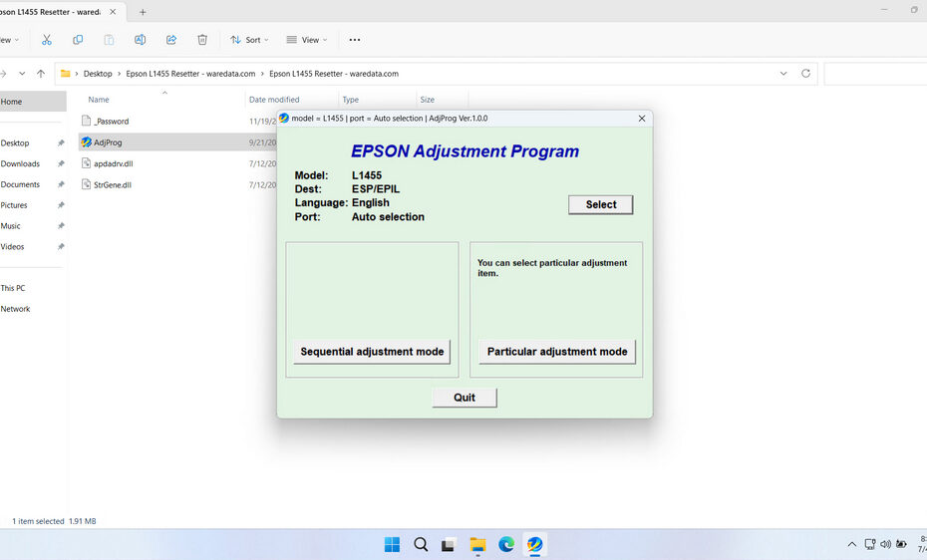Click the network icon in system tray
927x560 pixels.
(x=870, y=544)
